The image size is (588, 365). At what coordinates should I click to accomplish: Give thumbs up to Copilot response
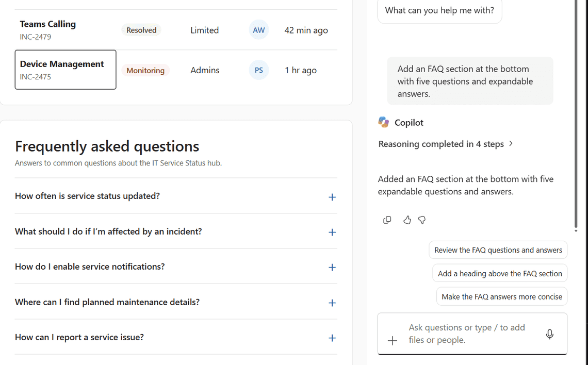tap(407, 220)
